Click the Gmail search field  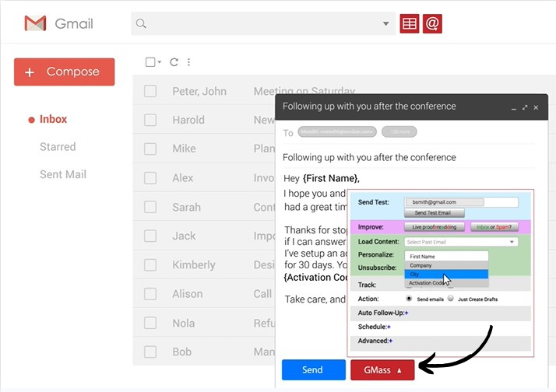[263, 24]
